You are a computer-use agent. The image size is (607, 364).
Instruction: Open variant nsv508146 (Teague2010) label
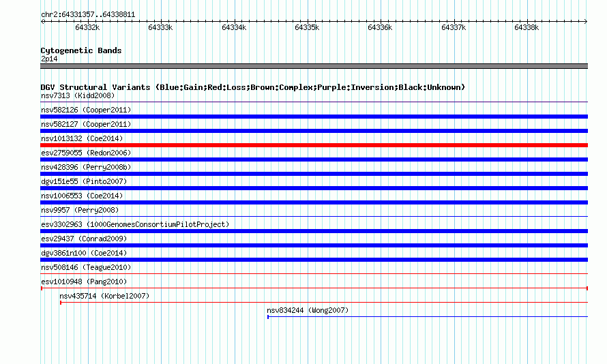[86, 267]
